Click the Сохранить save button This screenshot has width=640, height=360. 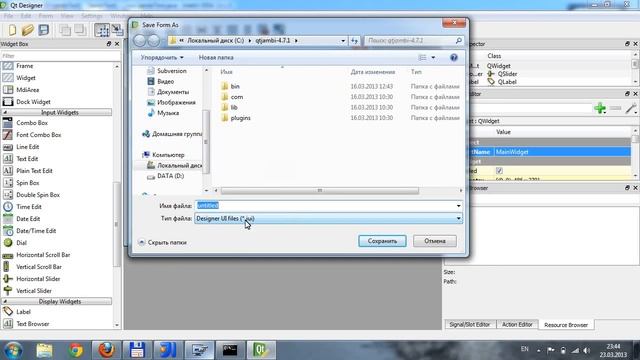coord(382,241)
